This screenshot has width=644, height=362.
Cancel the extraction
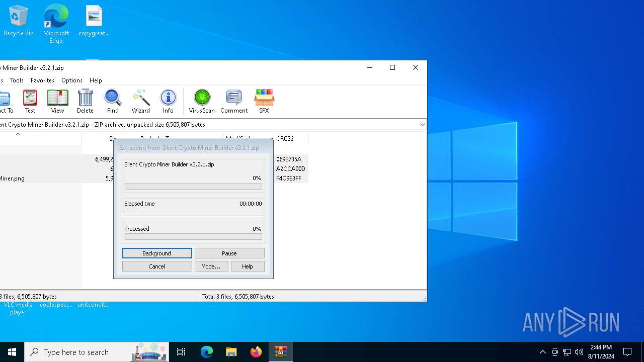tap(157, 266)
